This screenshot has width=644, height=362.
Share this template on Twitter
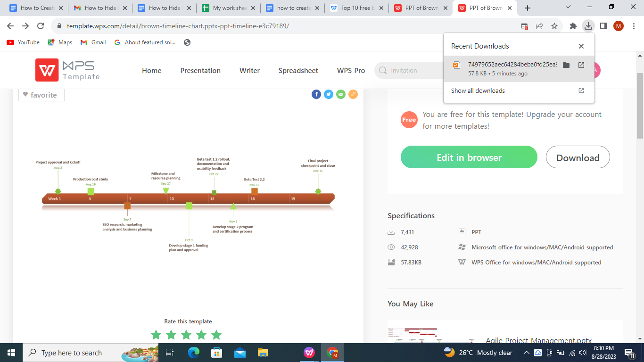(x=329, y=94)
